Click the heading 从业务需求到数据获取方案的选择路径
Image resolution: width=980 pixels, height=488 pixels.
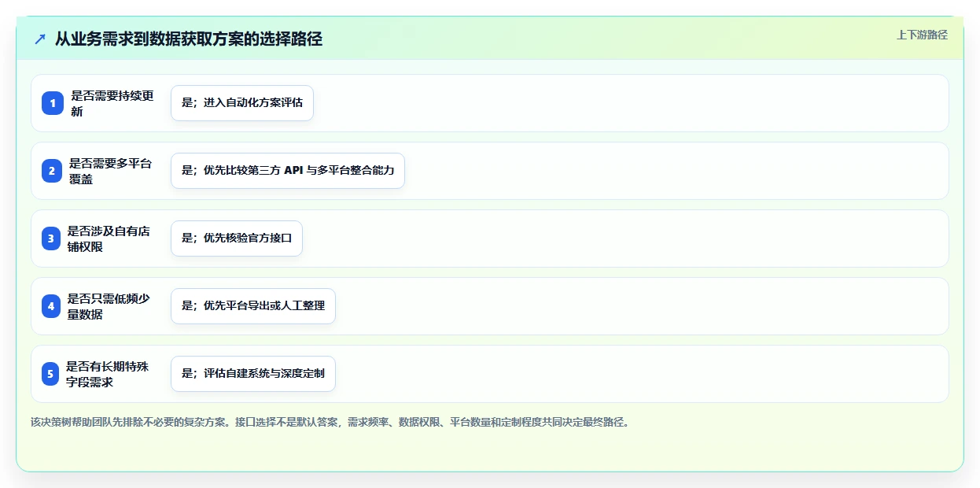click(x=189, y=39)
